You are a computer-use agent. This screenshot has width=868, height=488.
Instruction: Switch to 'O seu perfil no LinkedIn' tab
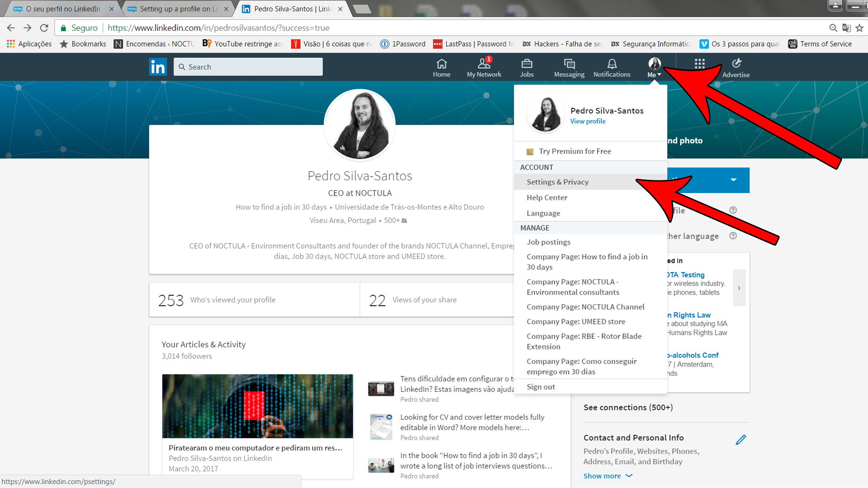pos(63,9)
